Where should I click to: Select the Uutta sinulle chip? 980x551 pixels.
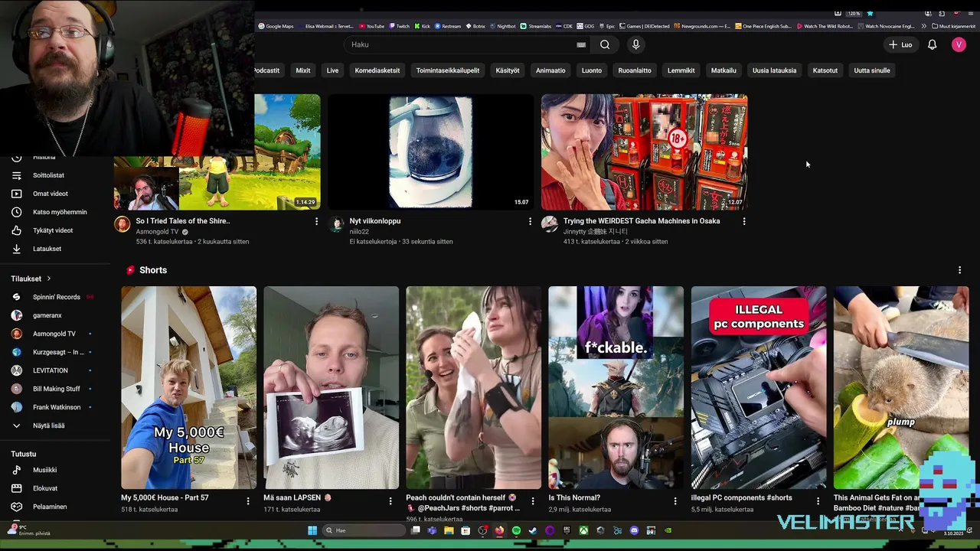click(872, 70)
